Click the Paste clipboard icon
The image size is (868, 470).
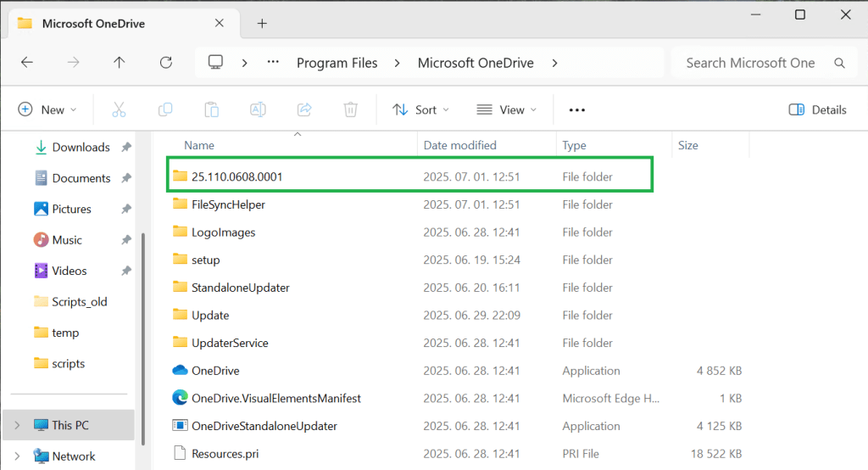click(212, 109)
